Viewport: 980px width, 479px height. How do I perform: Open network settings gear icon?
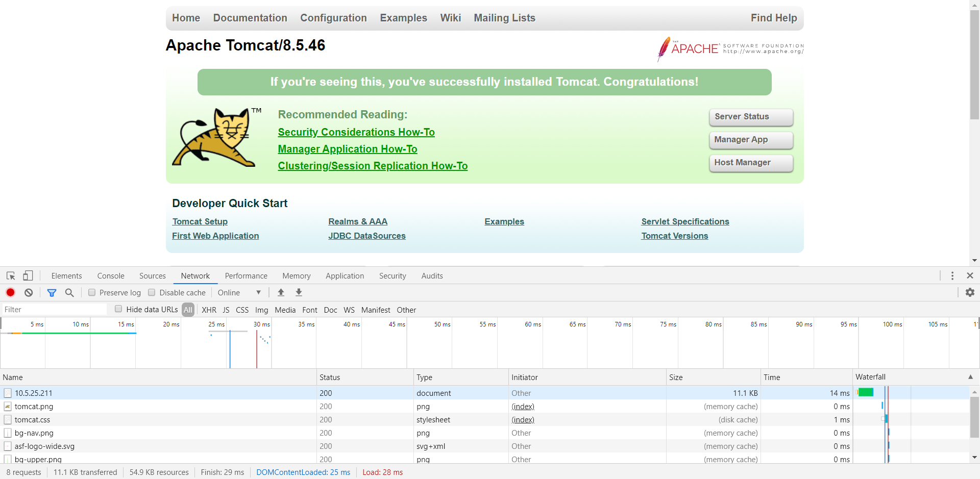[970, 292]
